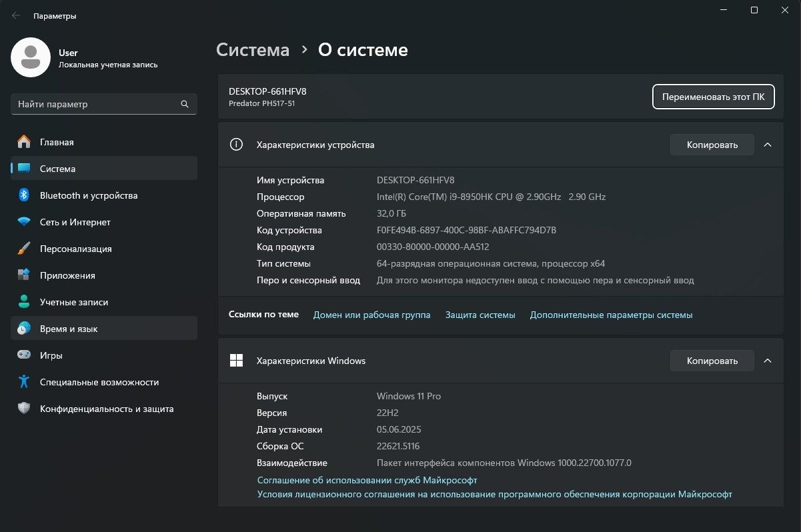Open Учетные записи settings
Image resolution: width=801 pixels, height=532 pixels.
[x=104, y=302]
